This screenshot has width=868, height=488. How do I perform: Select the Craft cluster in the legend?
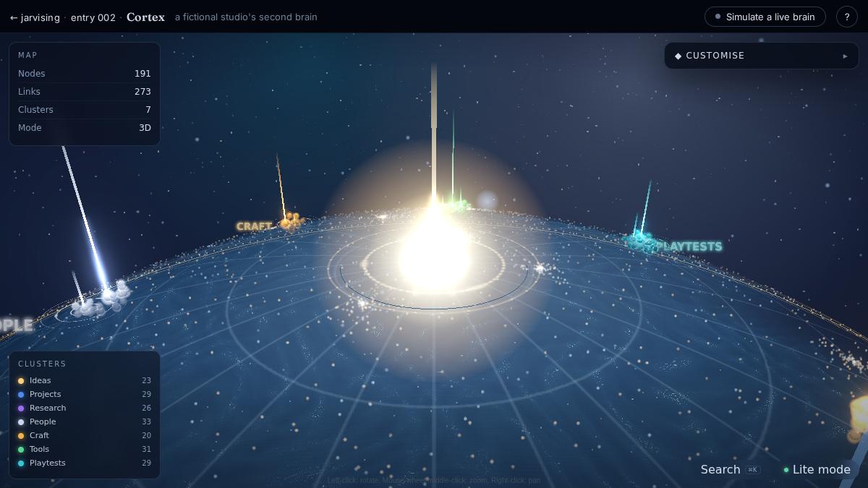[85, 435]
